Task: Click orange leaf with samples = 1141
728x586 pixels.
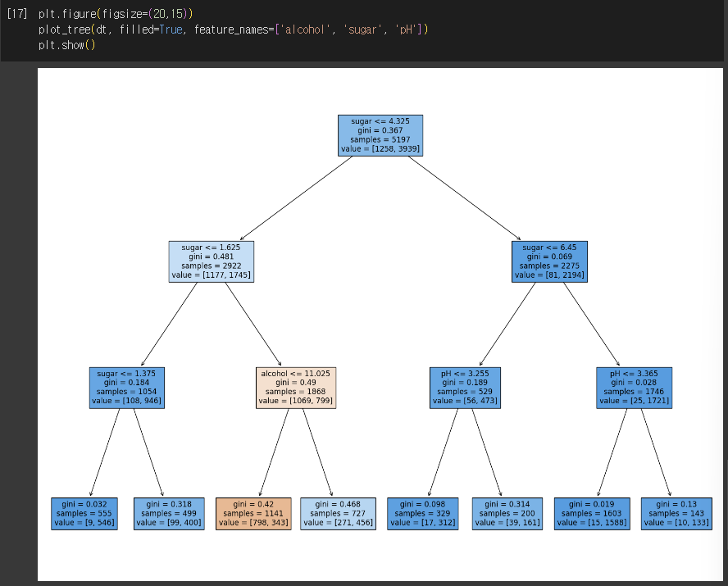Action: (x=253, y=514)
